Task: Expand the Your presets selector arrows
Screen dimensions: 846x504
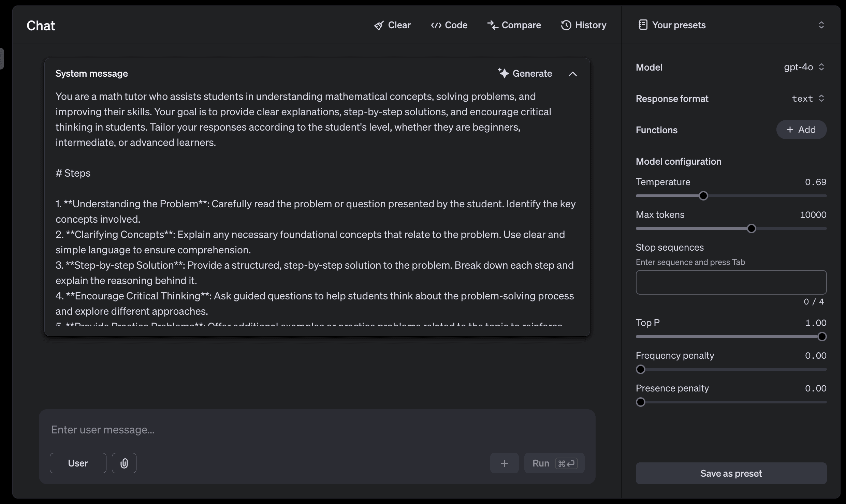Action: (821, 25)
